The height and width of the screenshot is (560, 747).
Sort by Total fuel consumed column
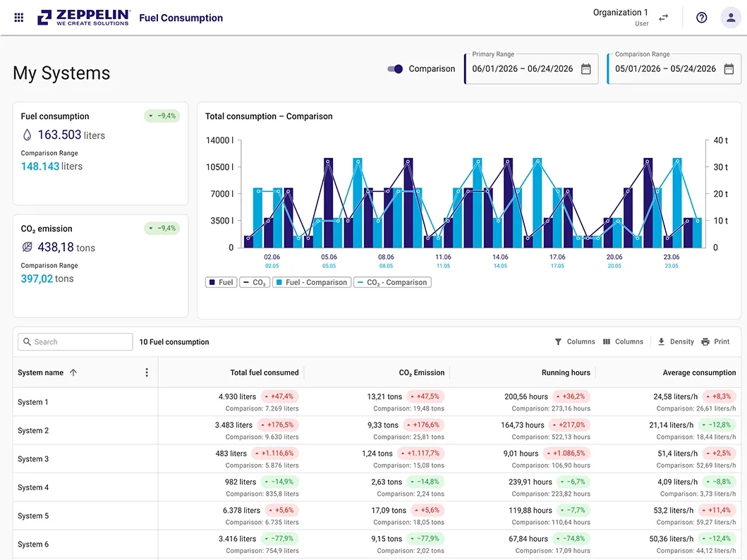click(265, 372)
